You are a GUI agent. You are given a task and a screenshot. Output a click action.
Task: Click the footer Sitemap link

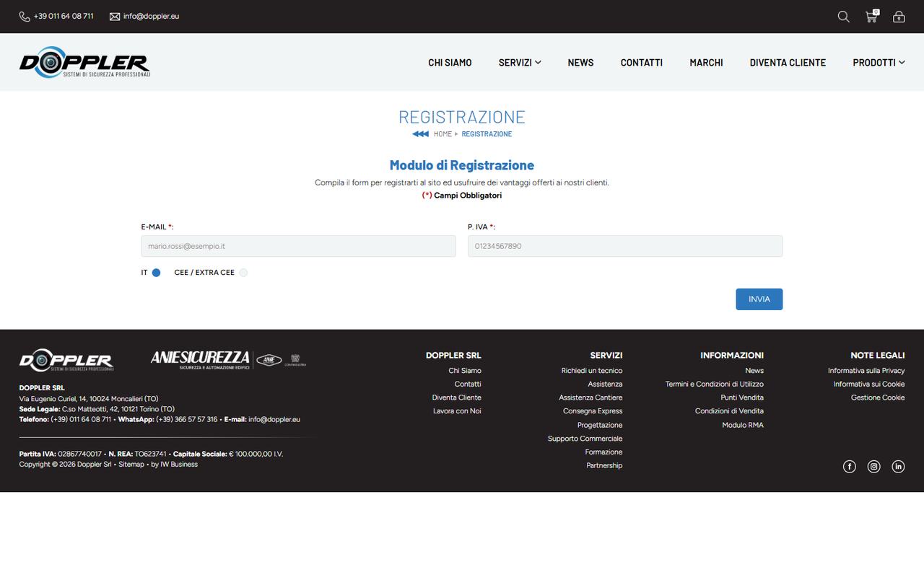[131, 465]
